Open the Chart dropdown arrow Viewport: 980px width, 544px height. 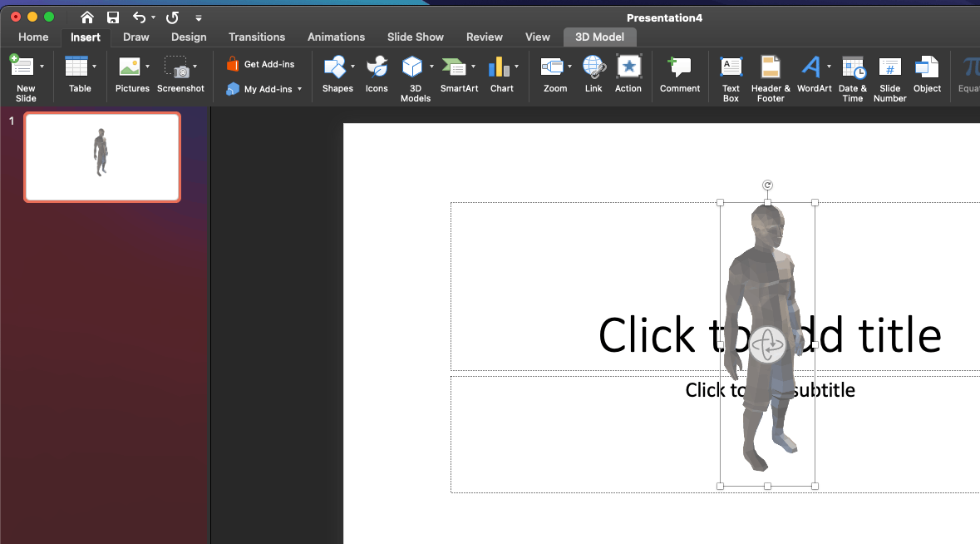coord(516,67)
